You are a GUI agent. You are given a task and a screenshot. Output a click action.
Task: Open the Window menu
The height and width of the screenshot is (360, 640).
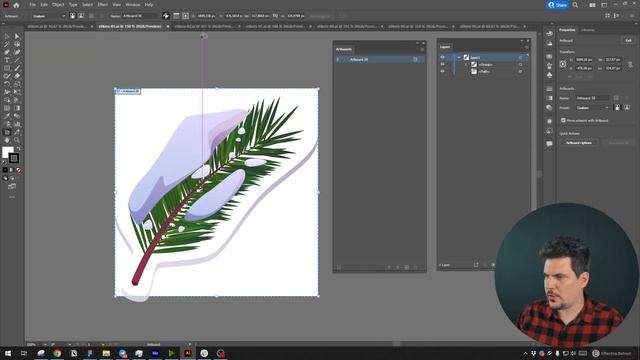tap(133, 5)
